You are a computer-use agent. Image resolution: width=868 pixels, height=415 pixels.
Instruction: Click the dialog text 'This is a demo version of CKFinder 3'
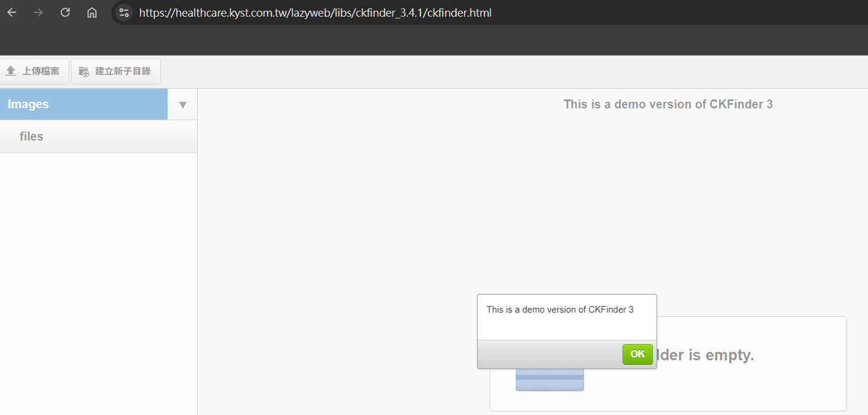coord(560,310)
